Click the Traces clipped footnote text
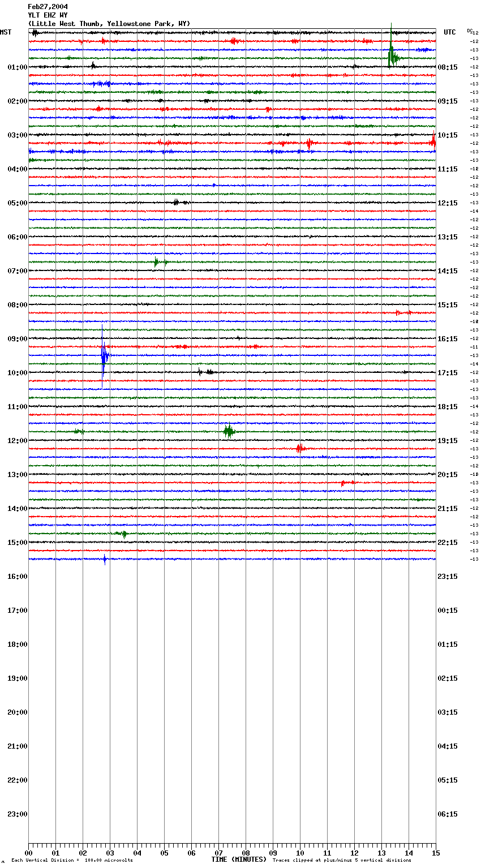 (x=342, y=861)
